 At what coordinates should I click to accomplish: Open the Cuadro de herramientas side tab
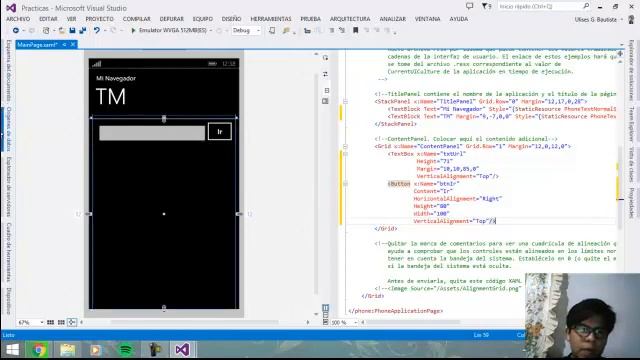pos(9,252)
